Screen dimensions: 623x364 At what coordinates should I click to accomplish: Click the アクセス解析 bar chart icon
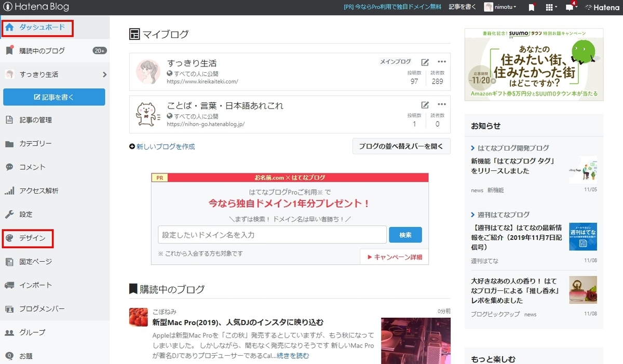pyautogui.click(x=9, y=191)
